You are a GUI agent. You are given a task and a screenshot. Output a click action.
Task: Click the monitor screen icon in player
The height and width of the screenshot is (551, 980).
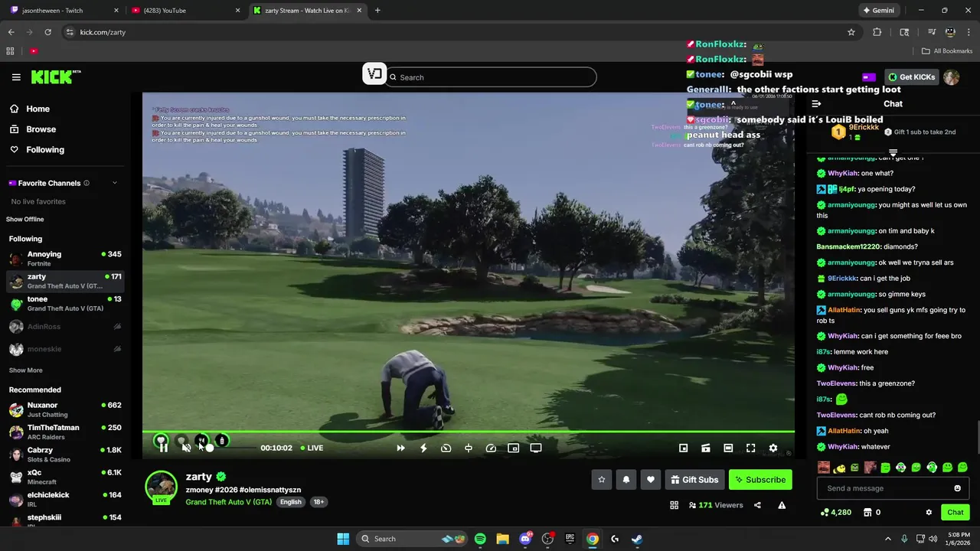tap(536, 448)
